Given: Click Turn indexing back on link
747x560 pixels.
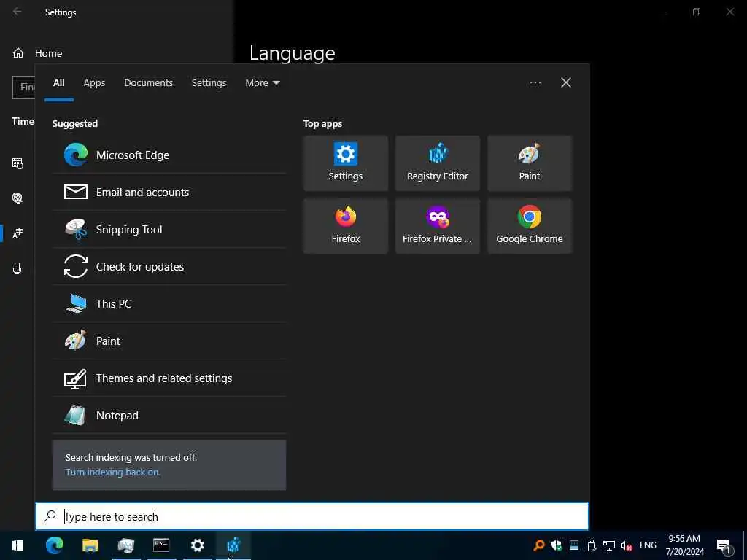Looking at the screenshot, I should [x=113, y=472].
